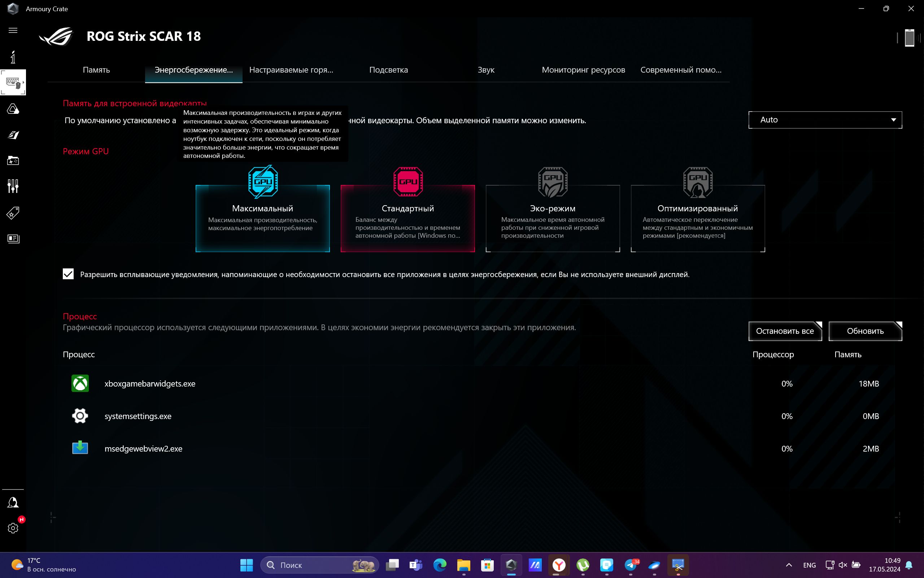The image size is (924, 578).
Task: Select the systemsettings.exe process name
Action: 138,416
